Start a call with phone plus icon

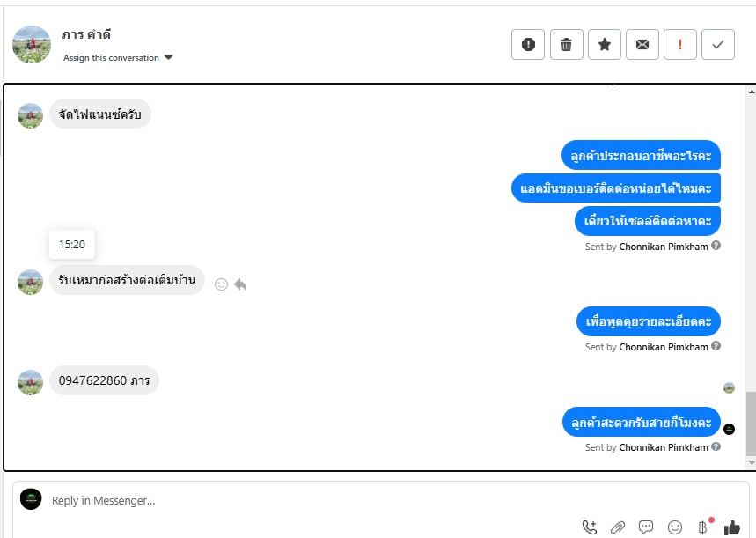click(x=589, y=527)
